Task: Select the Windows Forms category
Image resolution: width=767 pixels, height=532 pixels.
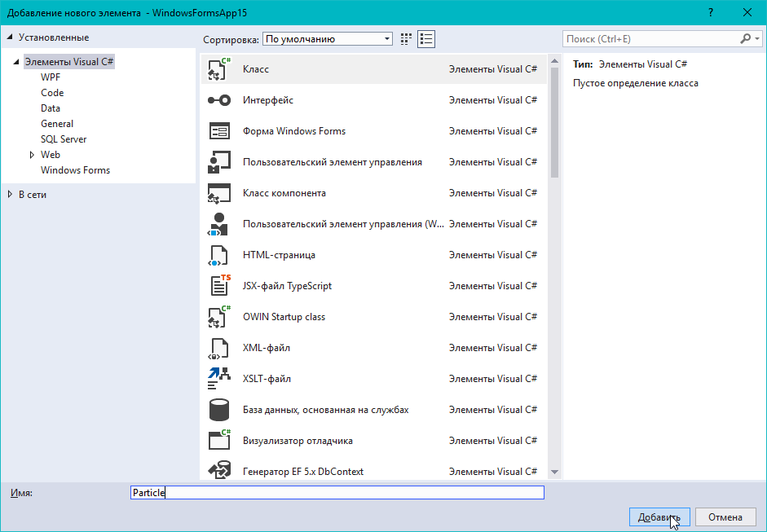Action: 75,170
